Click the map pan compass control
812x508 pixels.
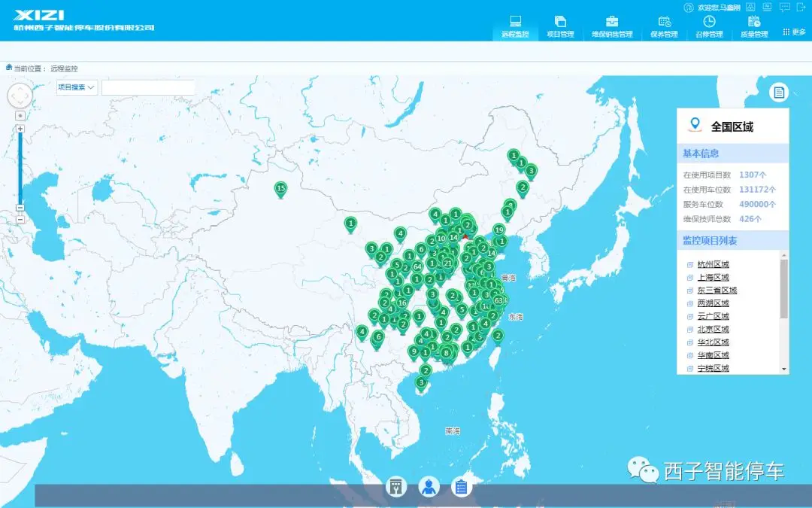coord(20,96)
